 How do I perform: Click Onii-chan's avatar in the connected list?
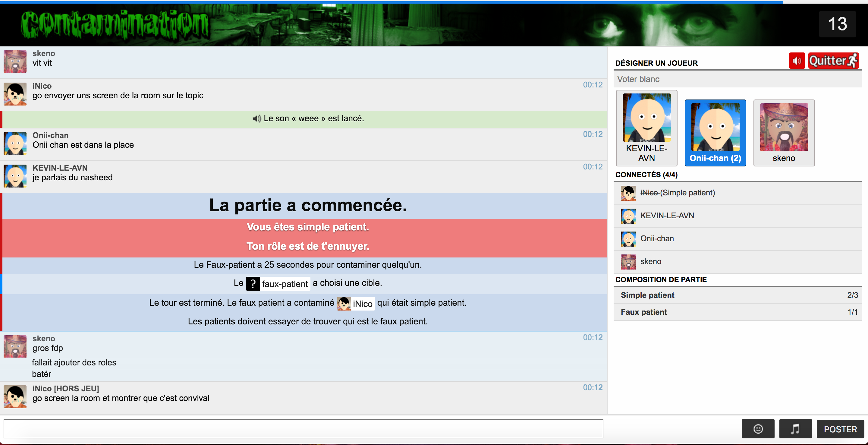pyautogui.click(x=628, y=239)
